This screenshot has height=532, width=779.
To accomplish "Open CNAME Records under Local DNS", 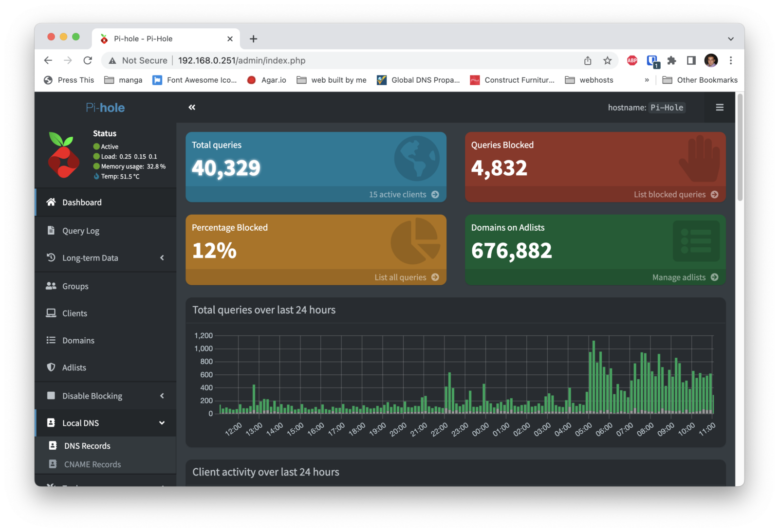I will click(92, 464).
